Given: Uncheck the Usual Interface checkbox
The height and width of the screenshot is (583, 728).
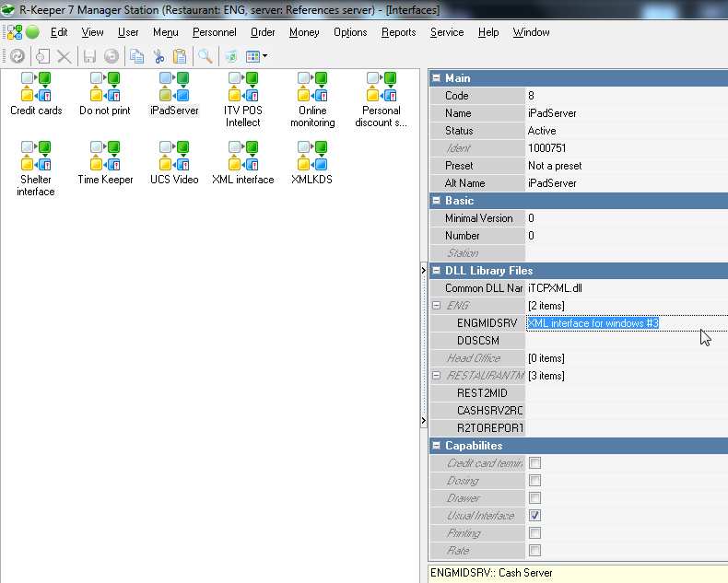Looking at the screenshot, I should pos(534,515).
